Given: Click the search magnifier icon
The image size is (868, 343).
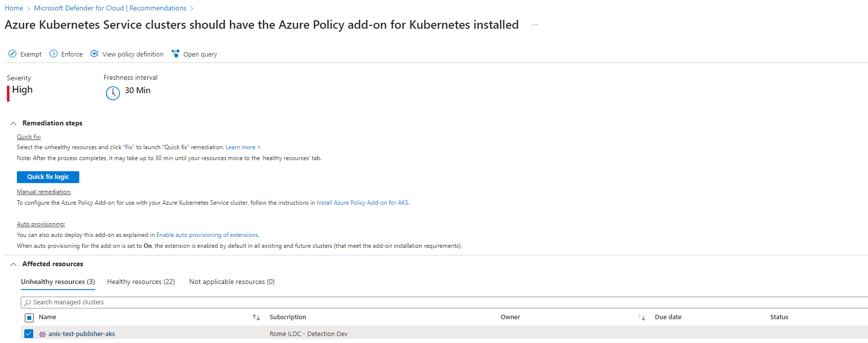Looking at the screenshot, I should tap(28, 302).
